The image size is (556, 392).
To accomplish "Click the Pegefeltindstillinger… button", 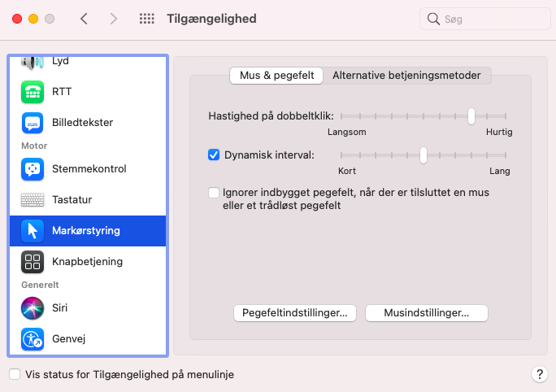I will point(294,313).
